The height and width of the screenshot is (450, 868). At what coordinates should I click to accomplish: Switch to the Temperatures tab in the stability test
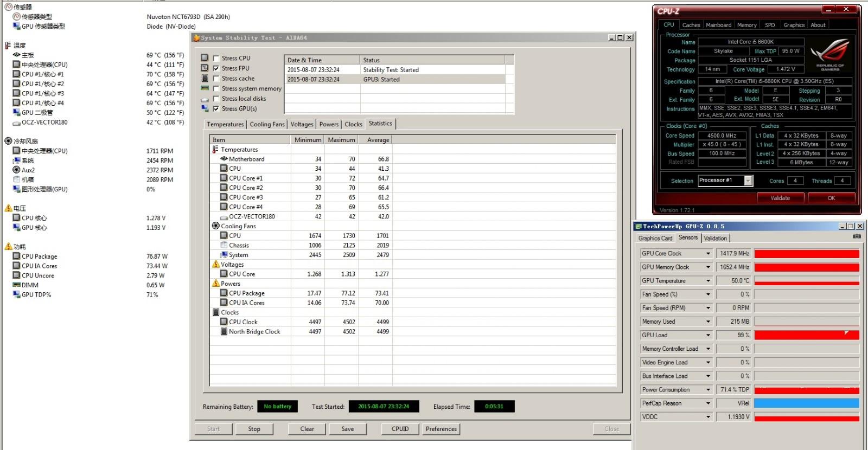225,124
